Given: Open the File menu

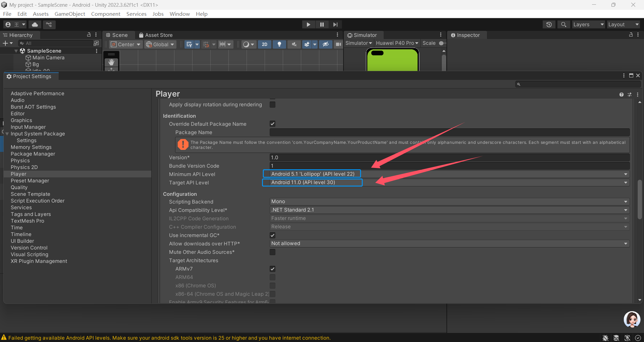Looking at the screenshot, I should tap(7, 14).
